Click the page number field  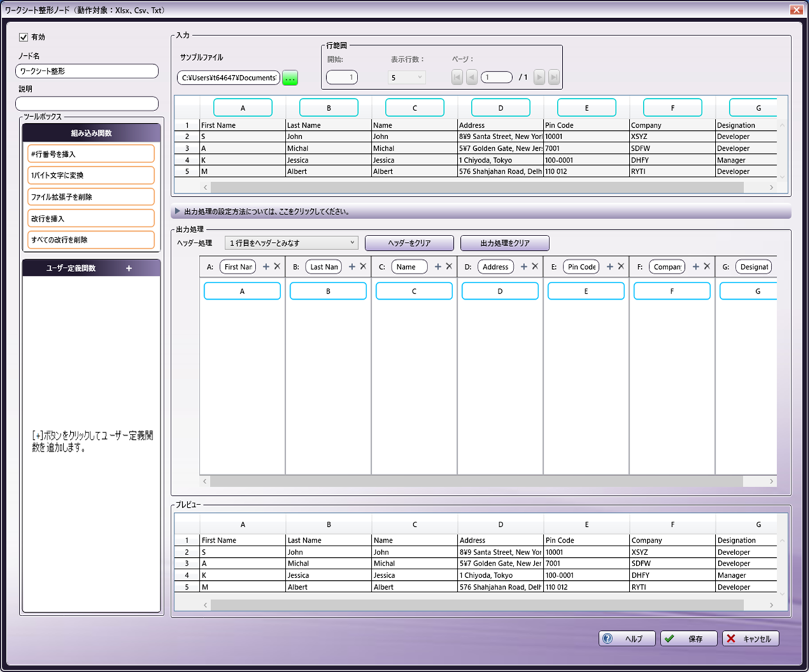[497, 78]
